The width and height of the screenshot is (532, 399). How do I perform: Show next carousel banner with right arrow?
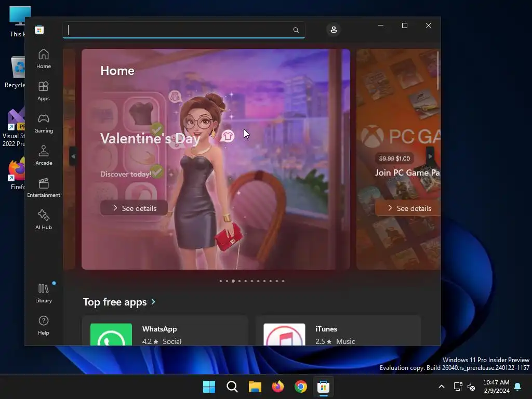pos(430,156)
